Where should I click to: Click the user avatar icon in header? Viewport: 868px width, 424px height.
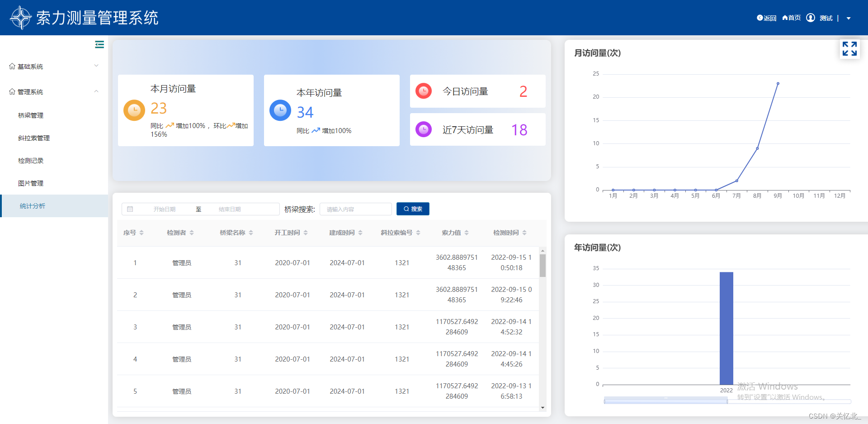[811, 18]
